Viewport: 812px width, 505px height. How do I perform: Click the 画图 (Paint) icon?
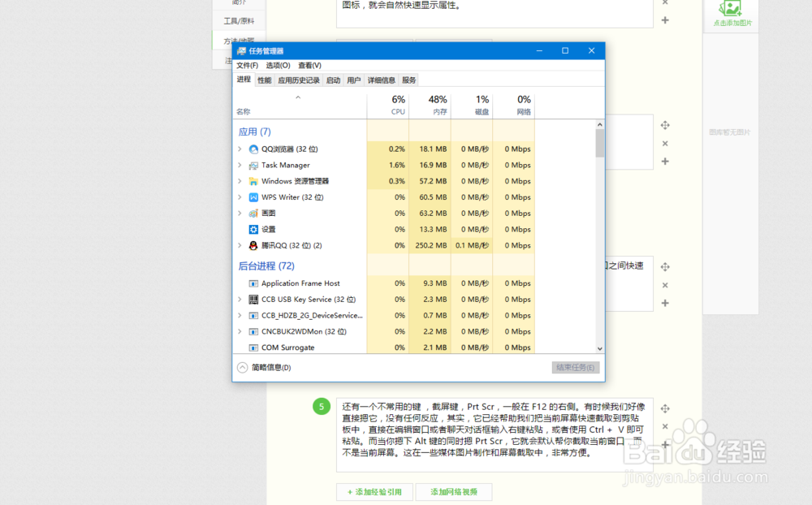coord(252,213)
